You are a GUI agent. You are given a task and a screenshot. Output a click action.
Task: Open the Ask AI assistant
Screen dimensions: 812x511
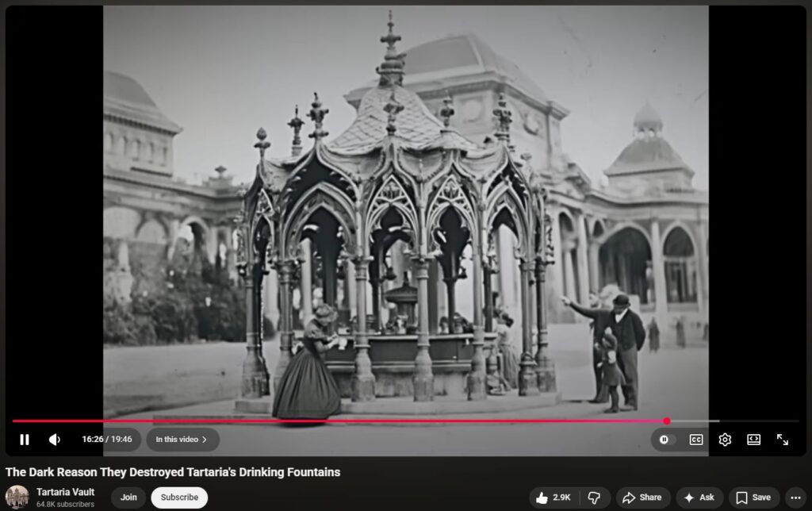pyautogui.click(x=699, y=498)
